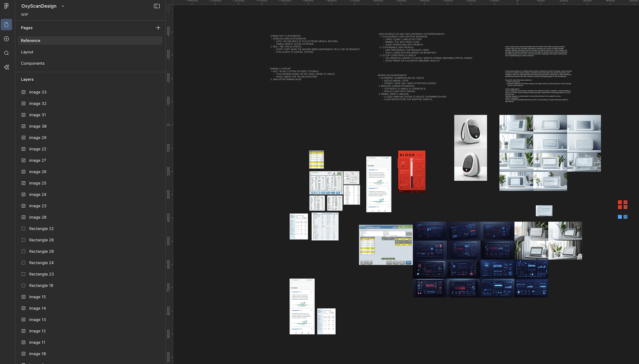Select the IntraSpect Check screenshot image
Screen dimensions: 639x364
coord(386,245)
